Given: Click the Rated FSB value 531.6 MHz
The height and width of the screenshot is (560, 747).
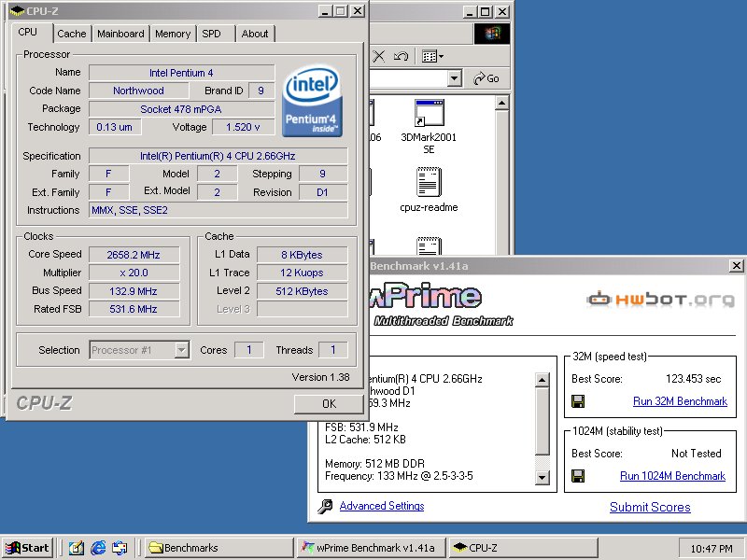Looking at the screenshot, I should point(134,309).
